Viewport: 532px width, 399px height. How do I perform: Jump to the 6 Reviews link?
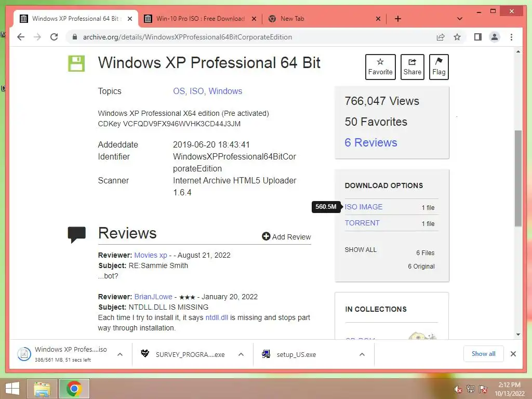371,142
